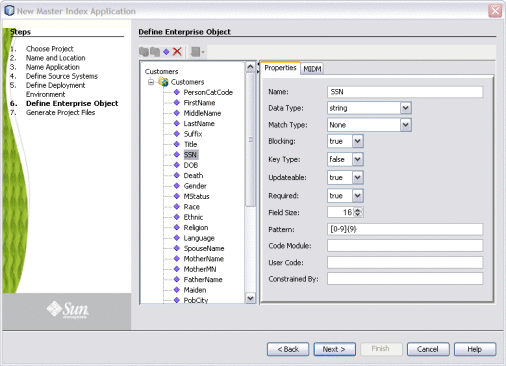The height and width of the screenshot is (366, 506).
Task: Click the diamond icon beside Language
Action: [177, 238]
